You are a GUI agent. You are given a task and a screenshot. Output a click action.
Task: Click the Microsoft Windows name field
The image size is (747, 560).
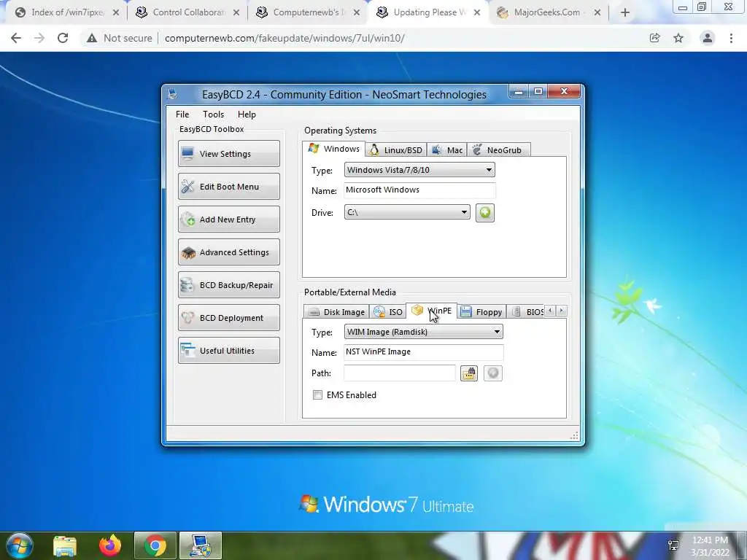pos(419,190)
